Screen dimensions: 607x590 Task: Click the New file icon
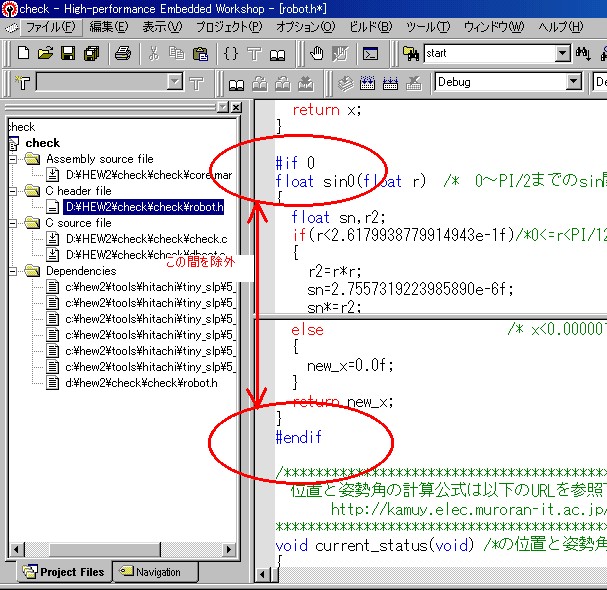click(x=20, y=53)
